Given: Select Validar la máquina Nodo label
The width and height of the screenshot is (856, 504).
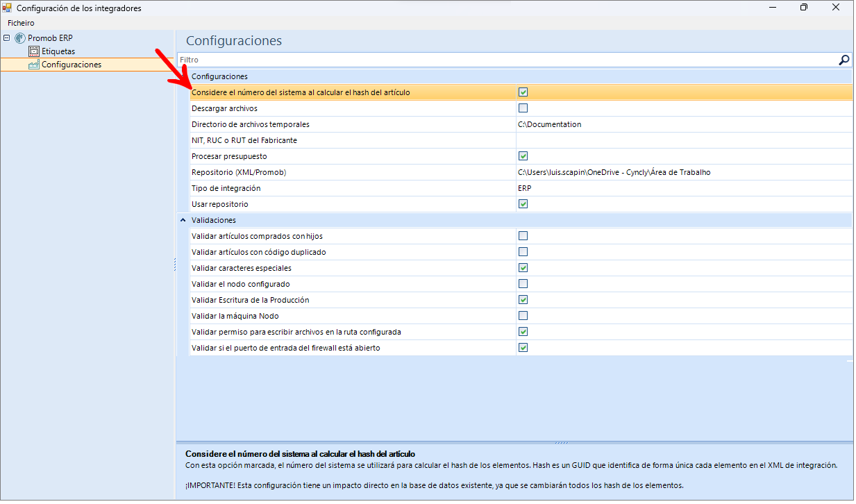Looking at the screenshot, I should tap(235, 316).
